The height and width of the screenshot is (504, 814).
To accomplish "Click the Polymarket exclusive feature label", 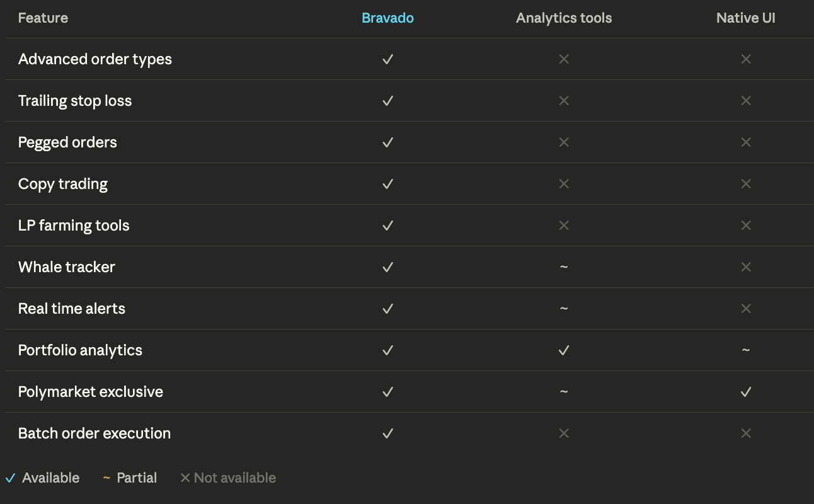I will pyautogui.click(x=91, y=392).
